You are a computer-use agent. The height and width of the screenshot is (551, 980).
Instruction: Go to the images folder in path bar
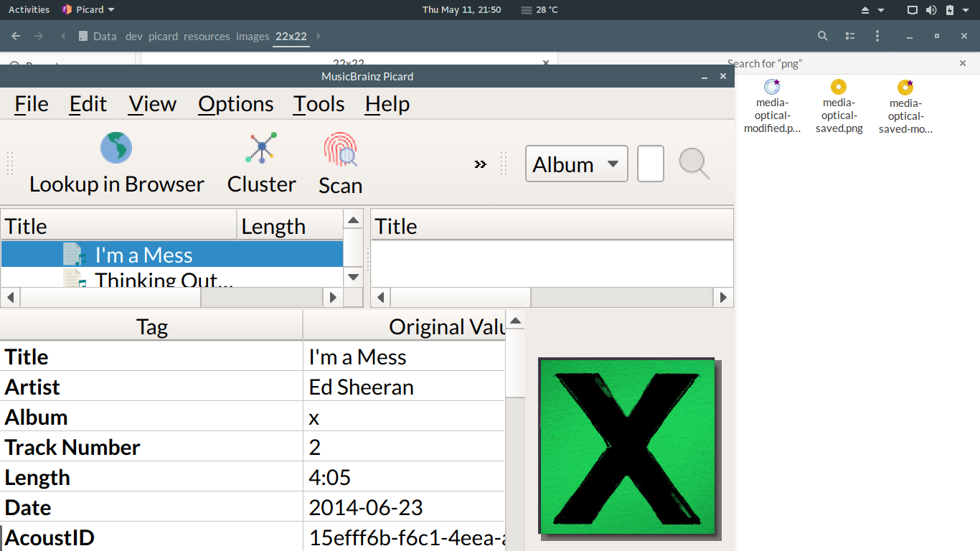[x=253, y=36]
